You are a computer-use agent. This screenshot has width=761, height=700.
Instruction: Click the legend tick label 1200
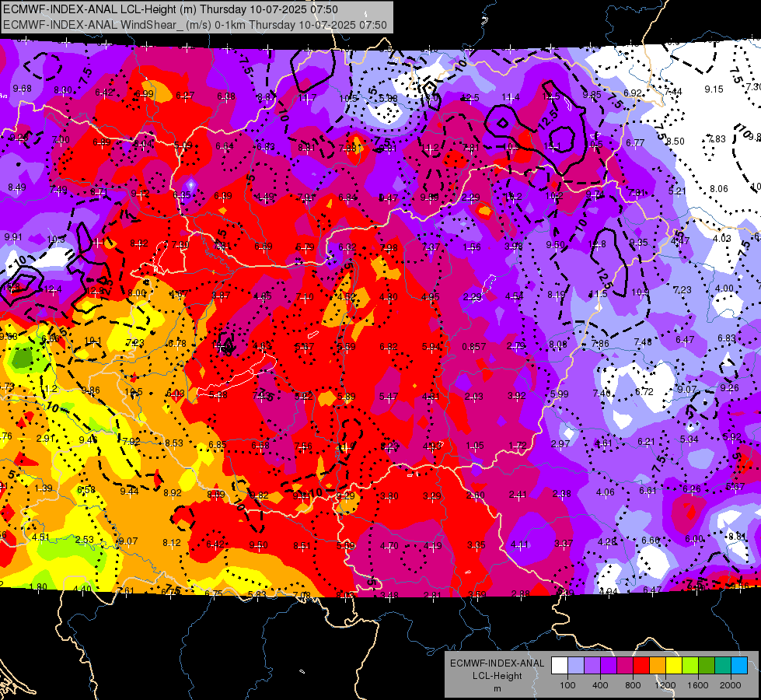point(665,685)
